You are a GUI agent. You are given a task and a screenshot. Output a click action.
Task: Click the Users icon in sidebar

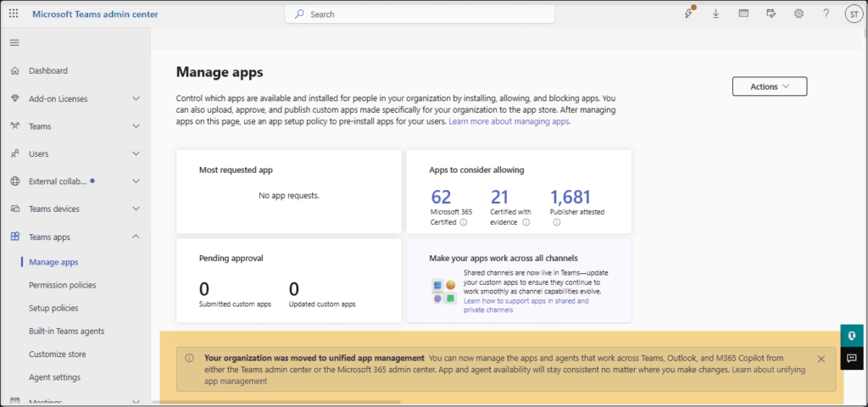(x=15, y=154)
